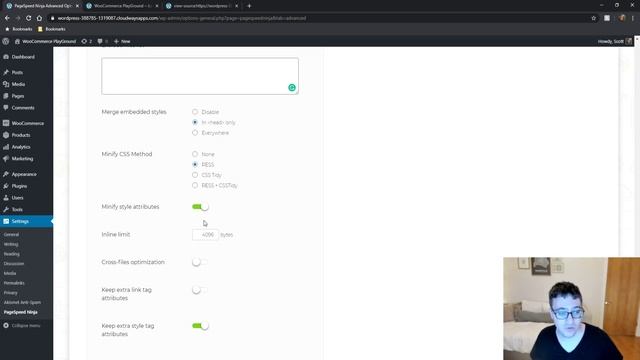Open Dashboard in the WordPress sidebar
This screenshot has width=640, height=360.
(x=23, y=57)
